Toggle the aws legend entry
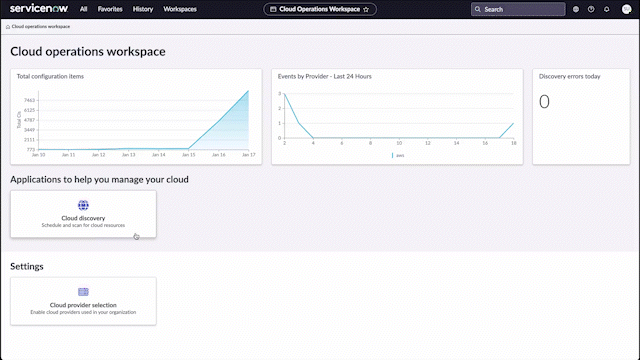This screenshot has height=360, width=640. tap(398, 155)
